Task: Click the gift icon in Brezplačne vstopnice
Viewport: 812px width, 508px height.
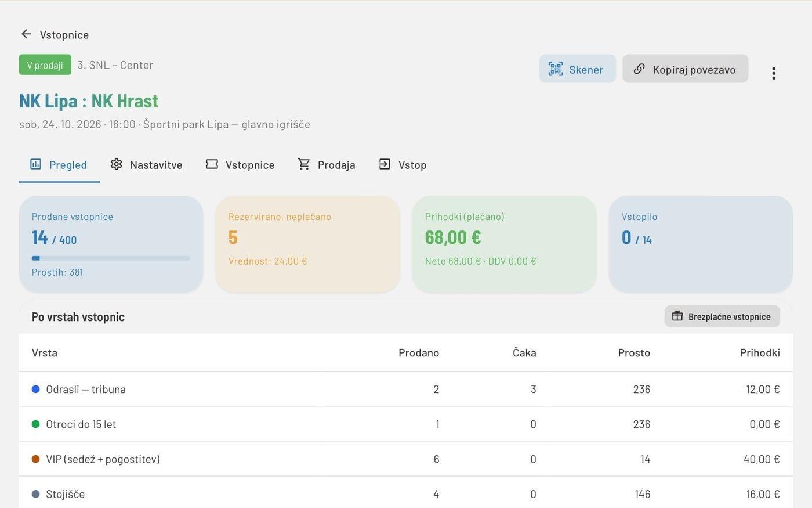Action: tap(677, 316)
